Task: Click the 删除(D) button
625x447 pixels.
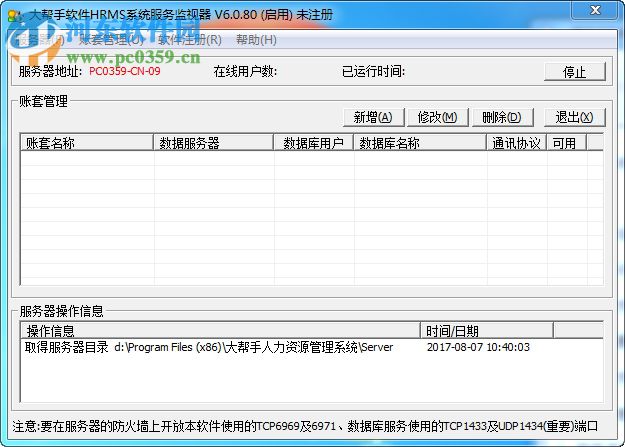Action: pos(501,117)
